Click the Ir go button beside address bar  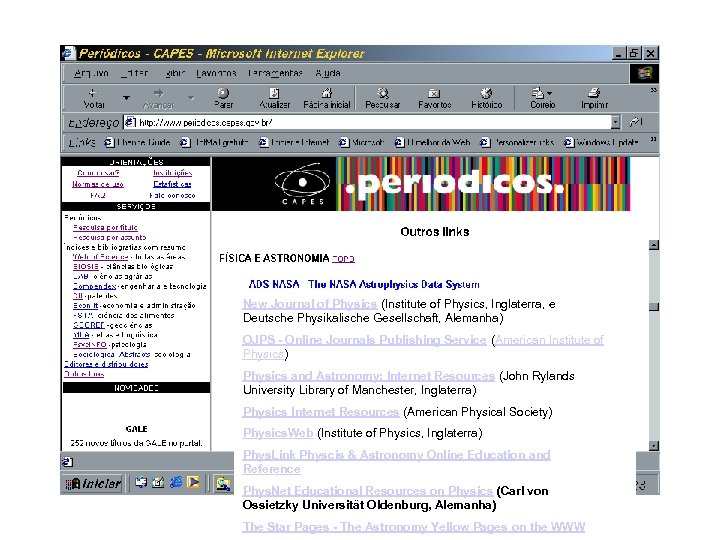click(x=636, y=122)
